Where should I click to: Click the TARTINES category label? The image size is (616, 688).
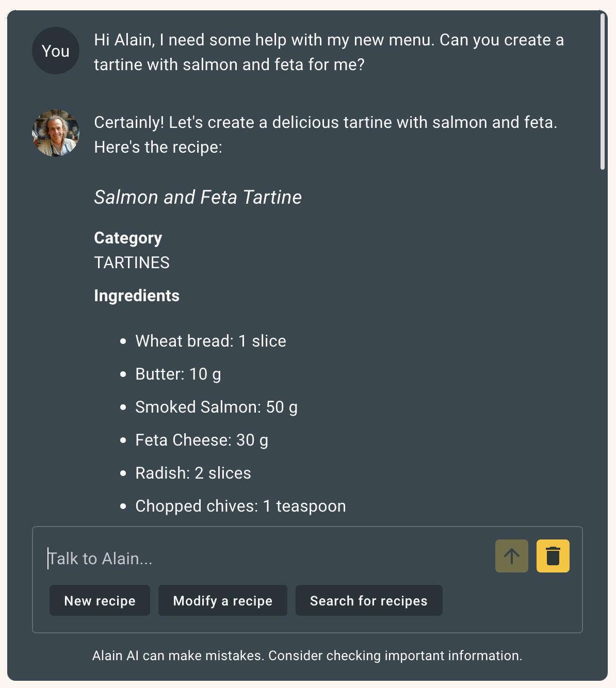coord(132,263)
